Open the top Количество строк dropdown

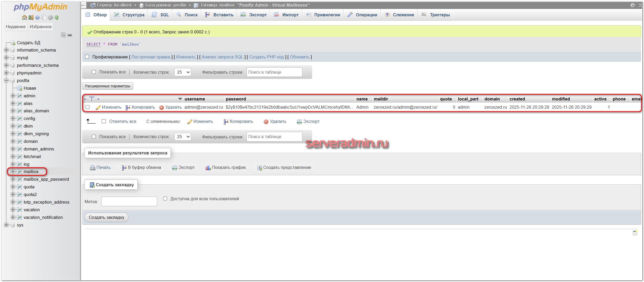click(183, 72)
